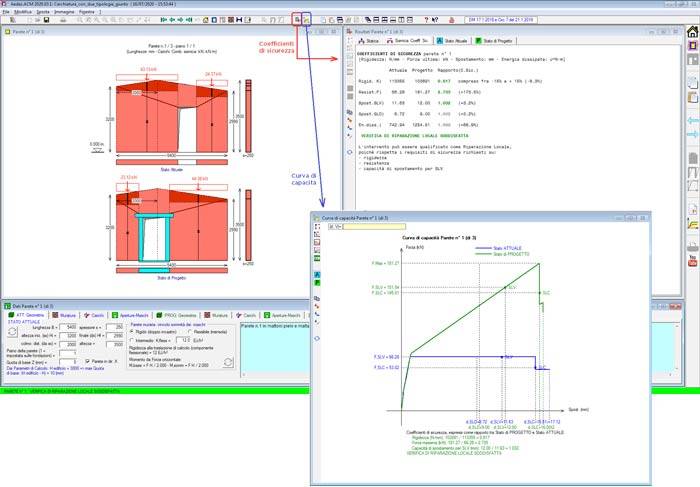Open the Finestre menu
700x487 pixels.
tap(87, 12)
